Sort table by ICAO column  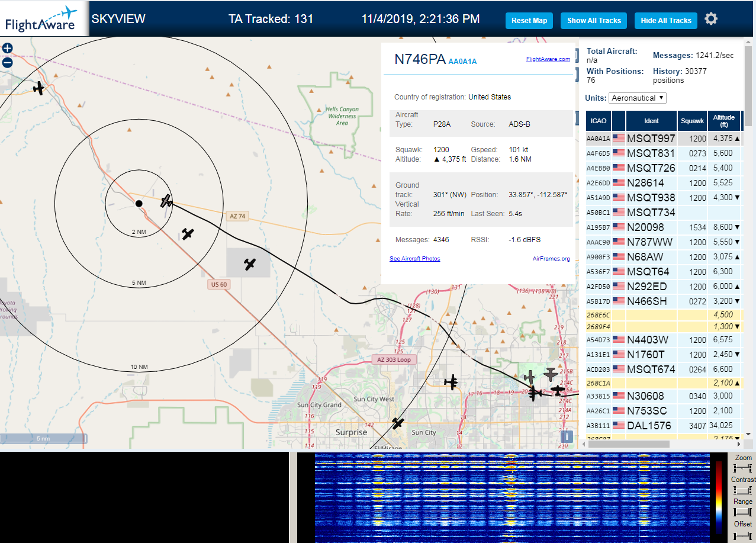click(x=599, y=121)
